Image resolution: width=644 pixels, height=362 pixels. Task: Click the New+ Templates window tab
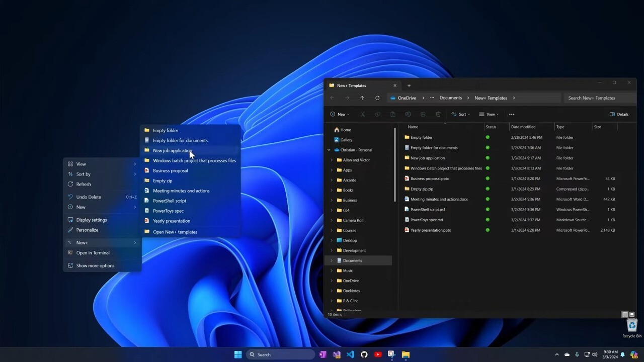[x=363, y=85]
